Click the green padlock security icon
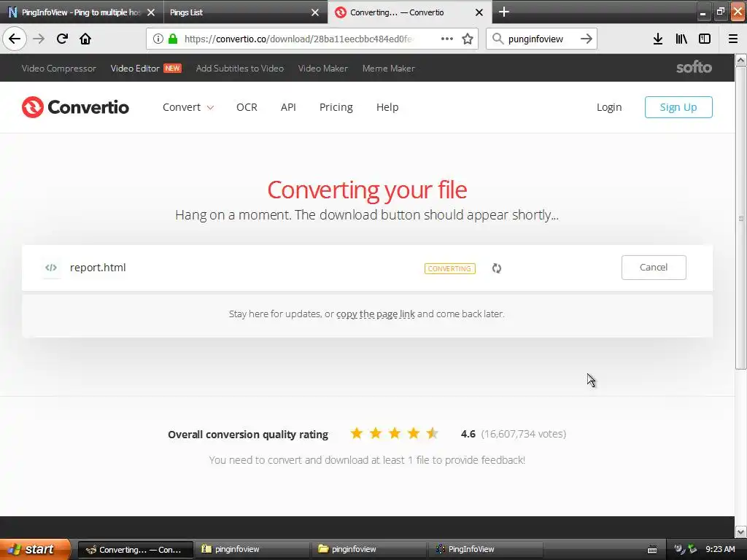 [x=173, y=39]
